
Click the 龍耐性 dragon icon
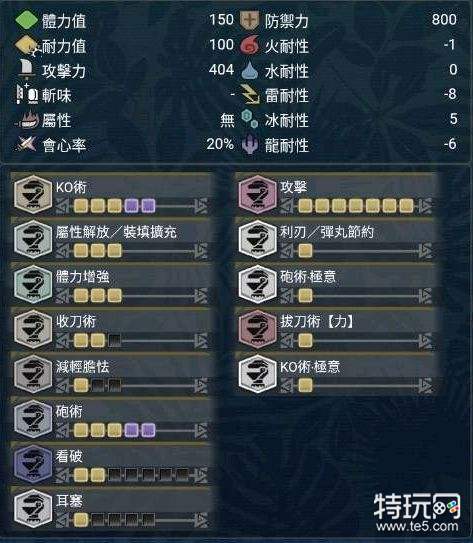click(x=250, y=144)
